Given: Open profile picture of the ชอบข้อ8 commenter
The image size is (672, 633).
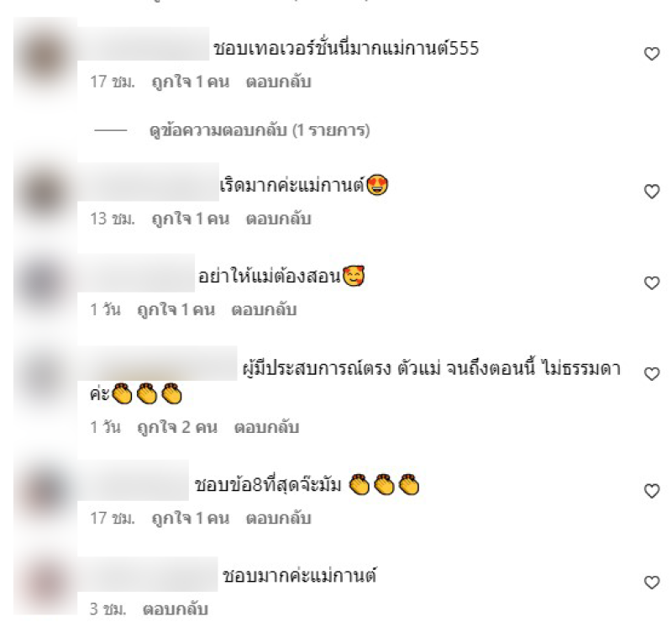Looking at the screenshot, I should click(x=45, y=490).
